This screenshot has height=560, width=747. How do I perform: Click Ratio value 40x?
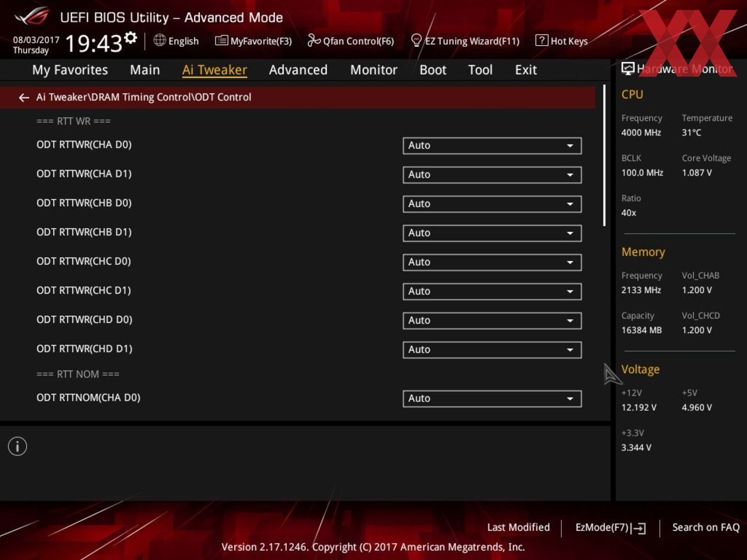point(628,212)
